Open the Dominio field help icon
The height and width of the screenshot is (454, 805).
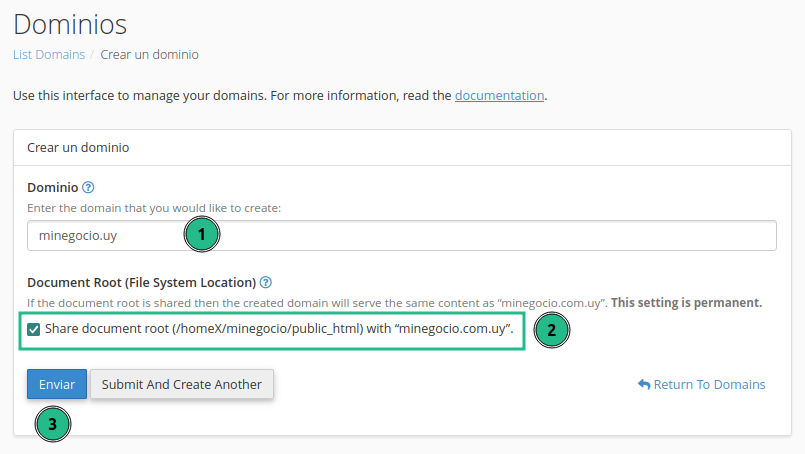88,187
